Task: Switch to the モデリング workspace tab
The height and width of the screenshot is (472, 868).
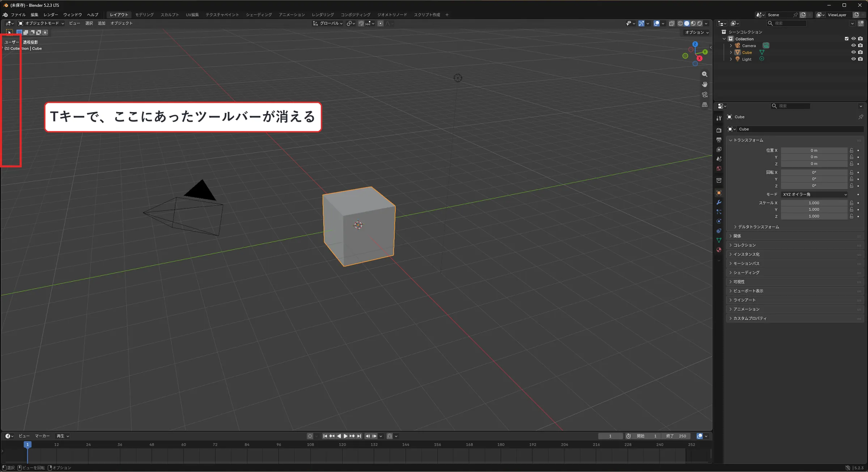Action: pyautogui.click(x=144, y=15)
